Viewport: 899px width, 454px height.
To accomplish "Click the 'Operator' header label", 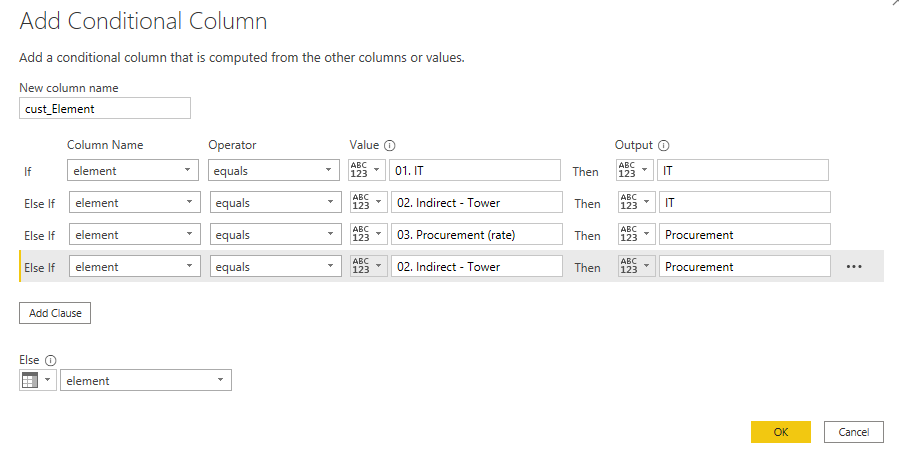I will 232,145.
